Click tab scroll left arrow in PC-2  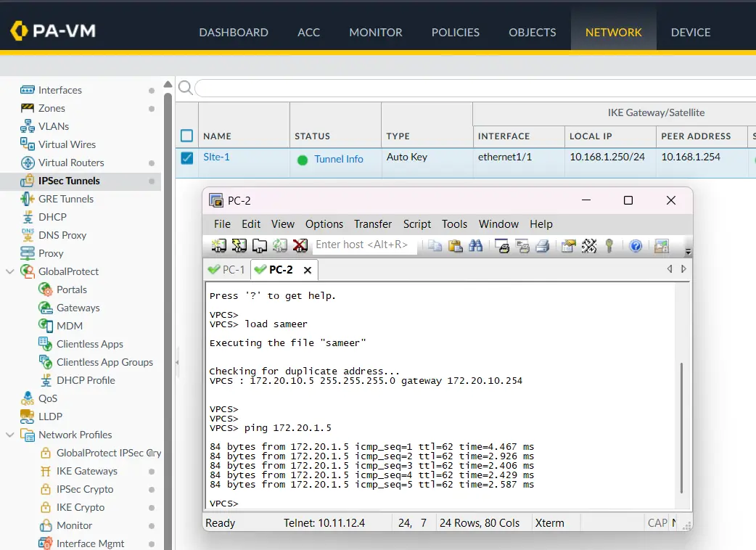pyautogui.click(x=670, y=269)
